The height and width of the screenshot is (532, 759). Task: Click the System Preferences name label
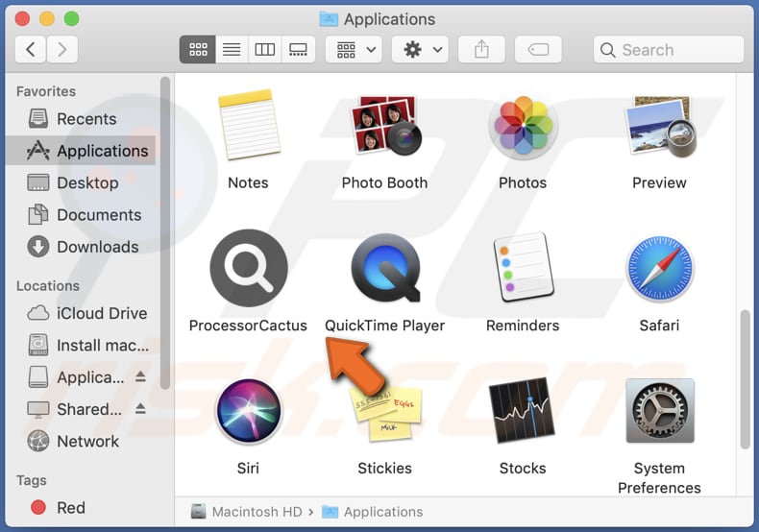(x=659, y=478)
